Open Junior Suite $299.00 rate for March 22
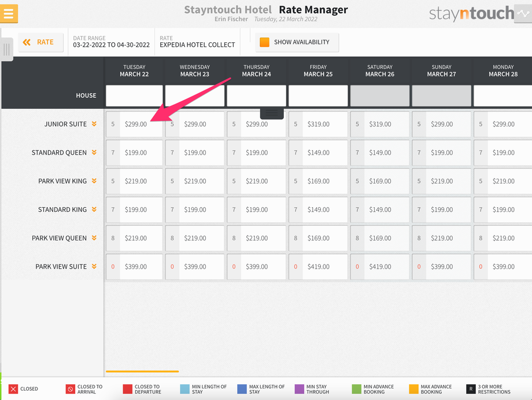 134,124
